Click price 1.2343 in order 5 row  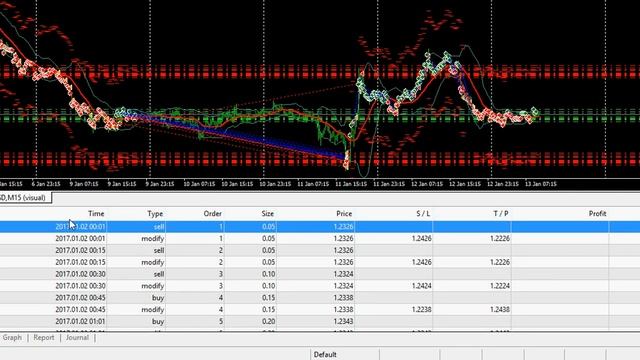point(343,321)
